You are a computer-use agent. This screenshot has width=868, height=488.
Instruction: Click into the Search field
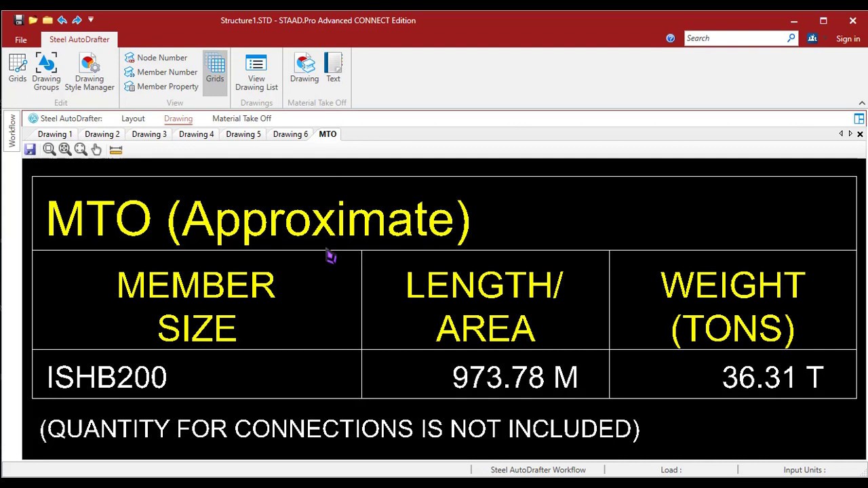(x=735, y=39)
